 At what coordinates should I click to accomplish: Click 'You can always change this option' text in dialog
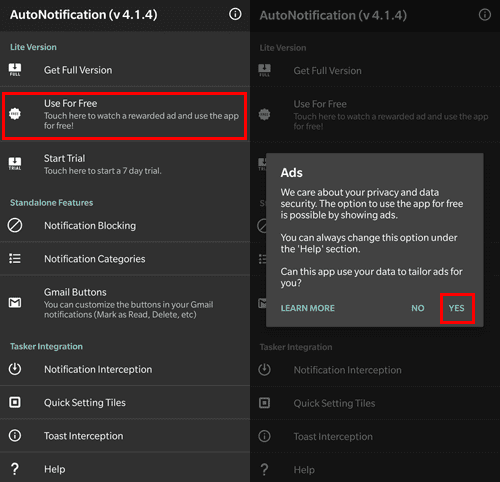pos(369,243)
